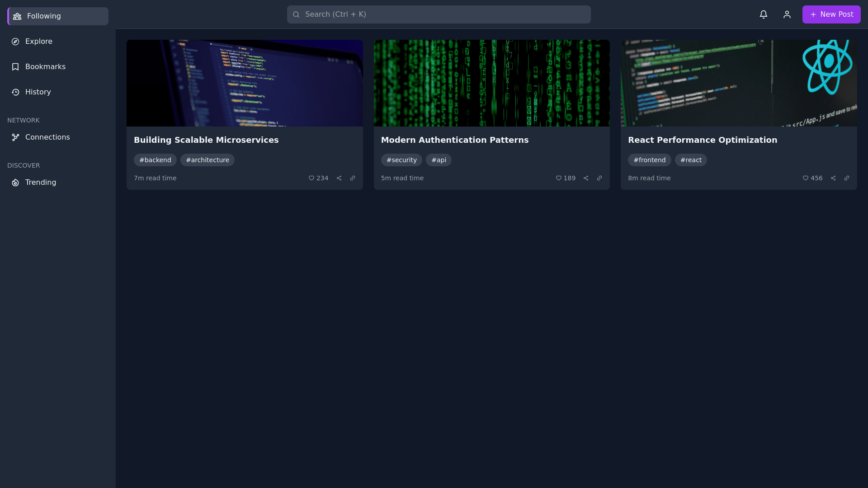Focus the search input field
The height and width of the screenshot is (488, 868).
[439, 14]
